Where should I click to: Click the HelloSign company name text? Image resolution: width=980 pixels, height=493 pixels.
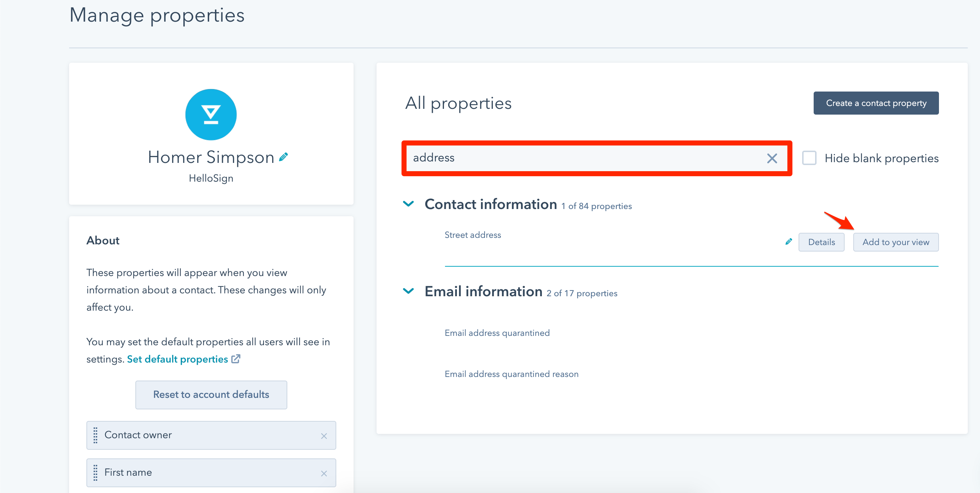coord(211,178)
